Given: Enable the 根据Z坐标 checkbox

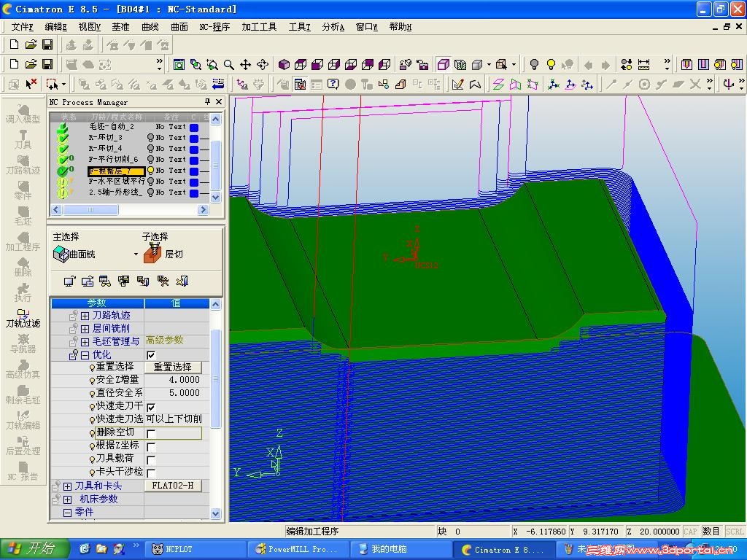Looking at the screenshot, I should (x=151, y=447).
